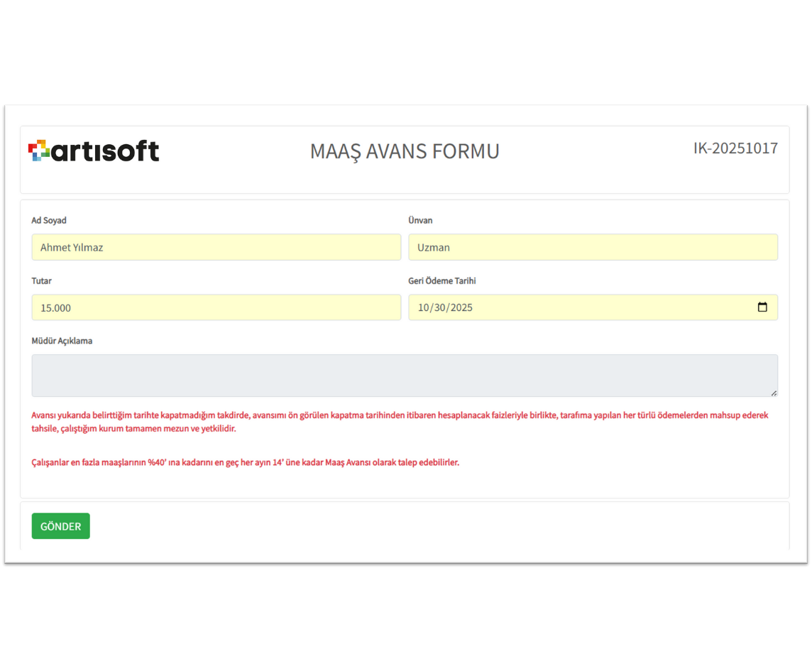Click inside the Müdür Açıklama textarea

pyautogui.click(x=404, y=375)
